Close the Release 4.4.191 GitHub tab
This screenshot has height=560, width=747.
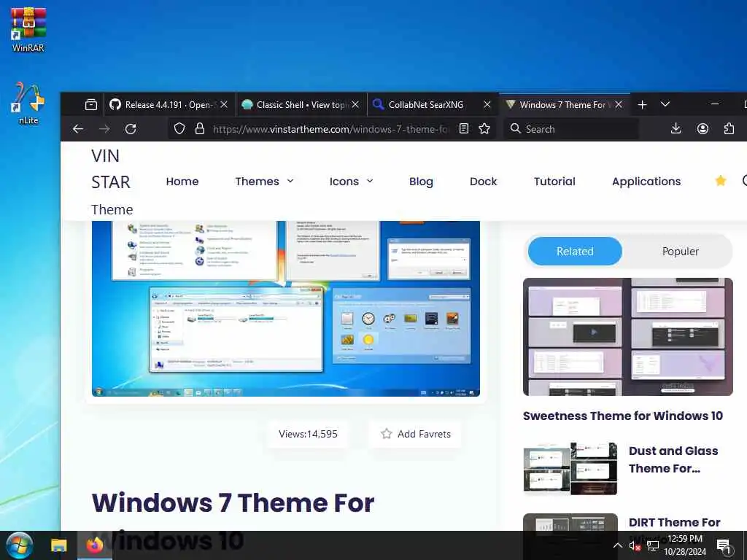(224, 104)
